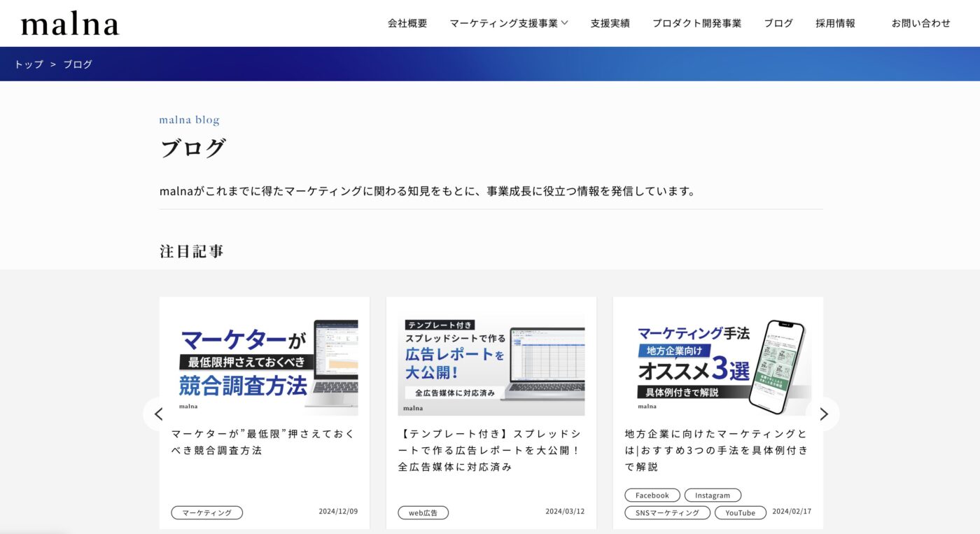The image size is (980, 534).
Task: Open 支援実績 in navigation
Action: tap(610, 23)
